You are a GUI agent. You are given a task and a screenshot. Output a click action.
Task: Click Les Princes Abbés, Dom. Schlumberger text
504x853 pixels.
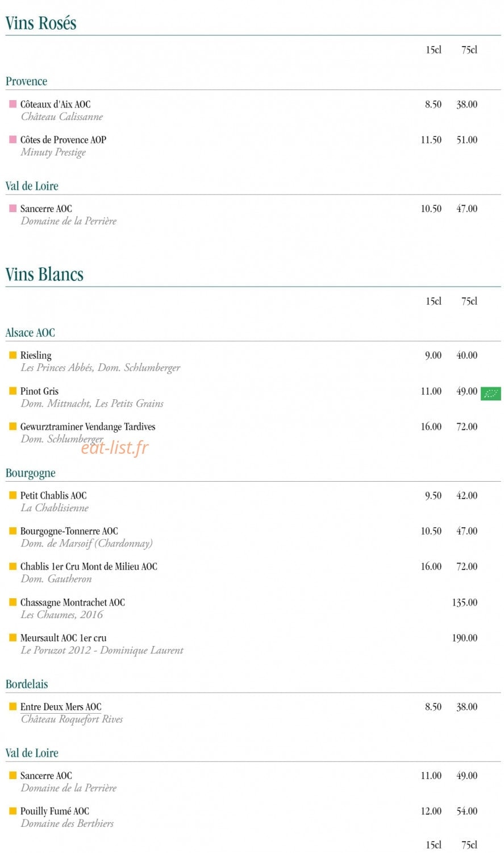coord(101,368)
